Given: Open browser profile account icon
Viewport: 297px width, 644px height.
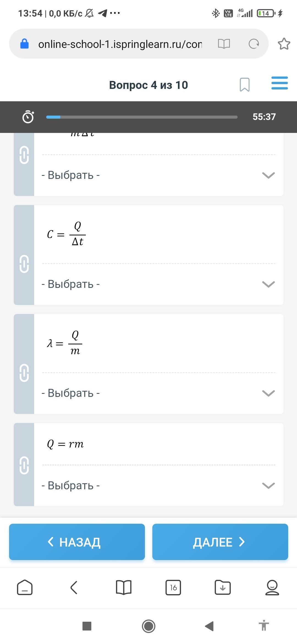Looking at the screenshot, I should [x=272, y=588].
